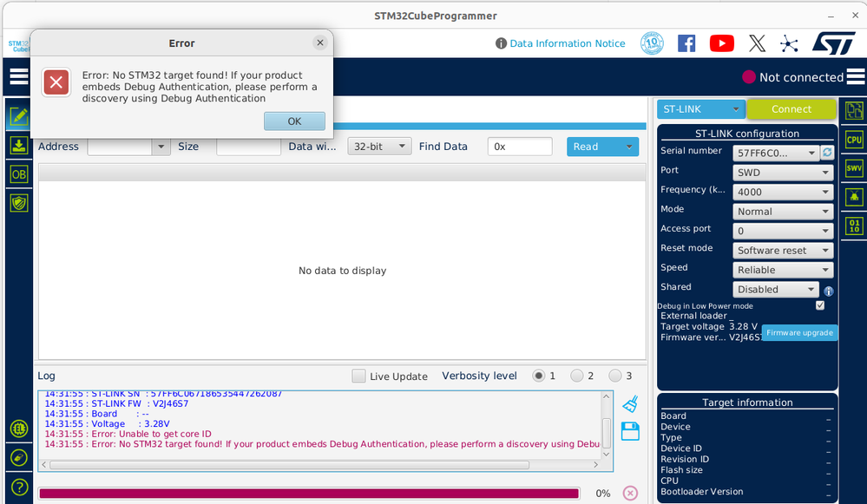Open the Port dropdown set to SWD
The width and height of the screenshot is (867, 504).
click(783, 173)
